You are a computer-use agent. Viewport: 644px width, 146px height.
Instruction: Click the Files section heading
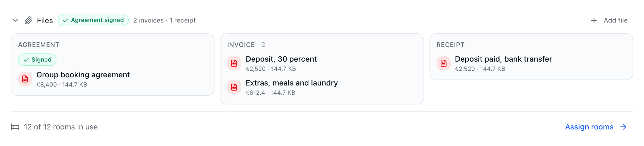tap(45, 20)
